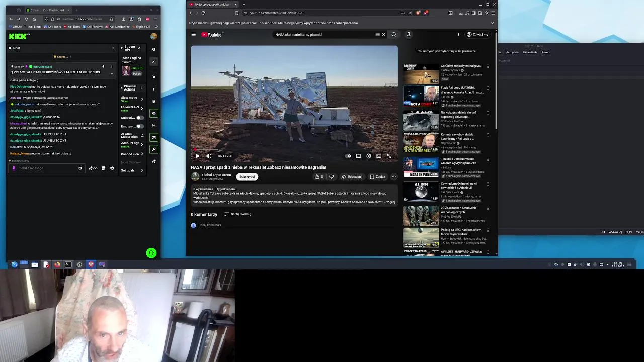The width and height of the screenshot is (644, 362).
Task: Open options for Teleskop Jamesa Webba video
Action: 488,160
